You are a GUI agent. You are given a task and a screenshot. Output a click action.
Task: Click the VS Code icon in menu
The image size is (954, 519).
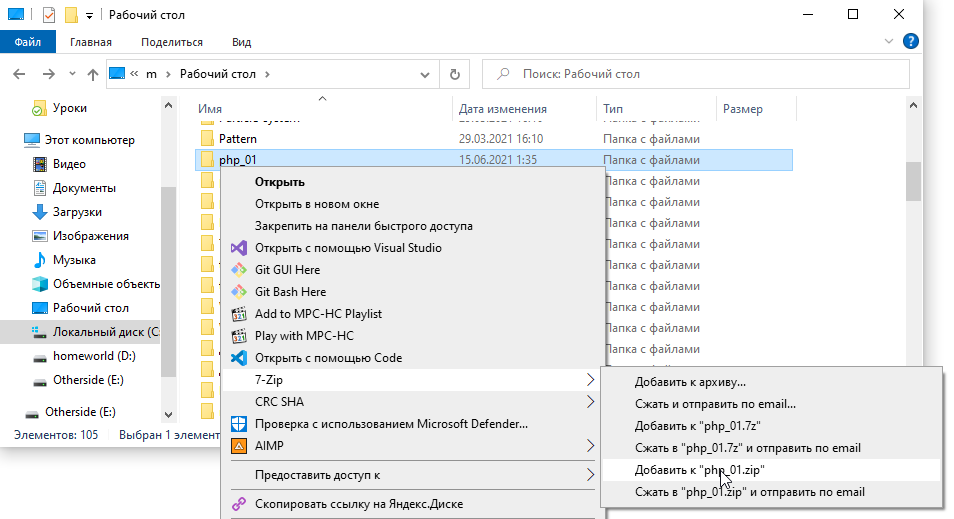click(238, 358)
